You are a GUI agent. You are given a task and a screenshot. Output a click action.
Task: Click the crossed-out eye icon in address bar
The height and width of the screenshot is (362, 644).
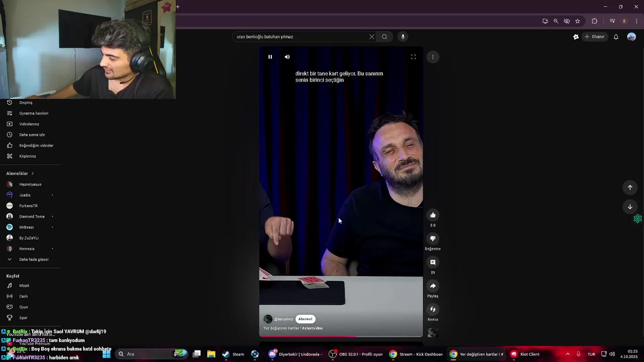(567, 21)
